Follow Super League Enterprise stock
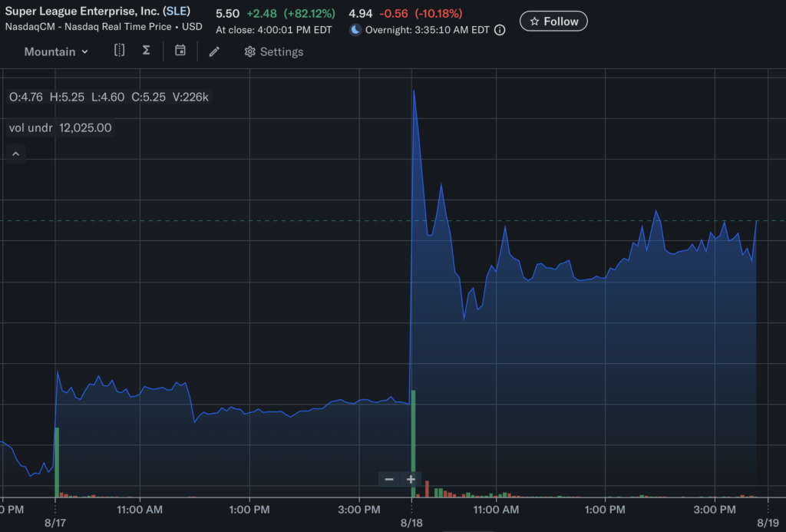The image size is (786, 532). [553, 21]
